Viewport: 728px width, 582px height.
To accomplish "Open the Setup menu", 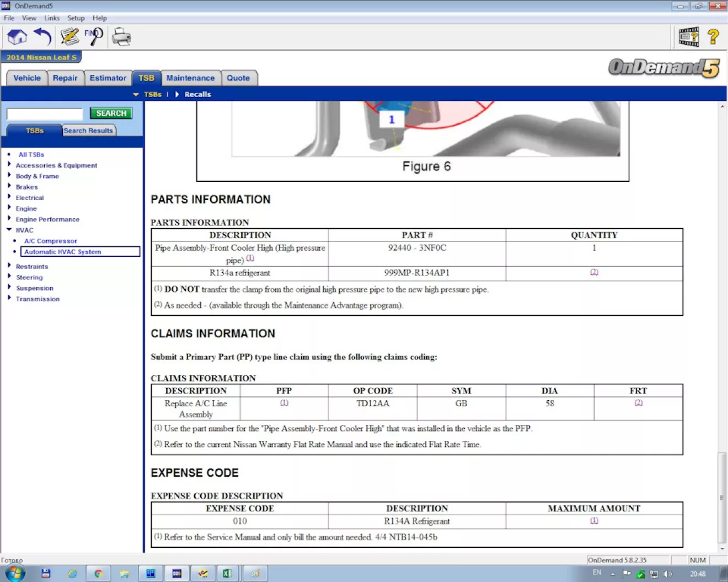I will click(x=76, y=18).
